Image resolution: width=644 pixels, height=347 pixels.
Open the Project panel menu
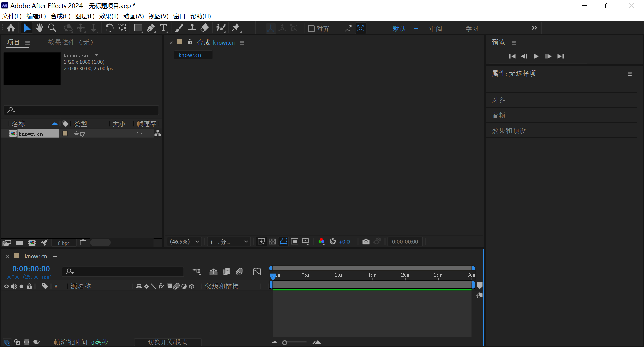coord(28,43)
